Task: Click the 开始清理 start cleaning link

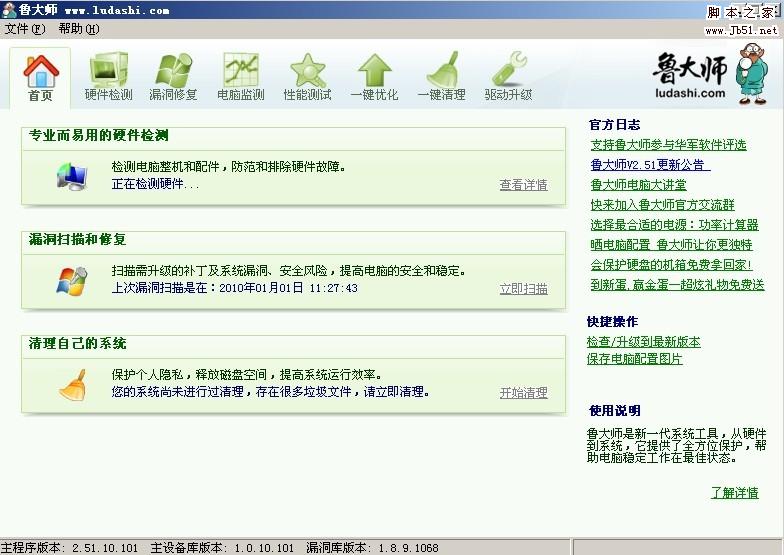Action: [x=523, y=393]
